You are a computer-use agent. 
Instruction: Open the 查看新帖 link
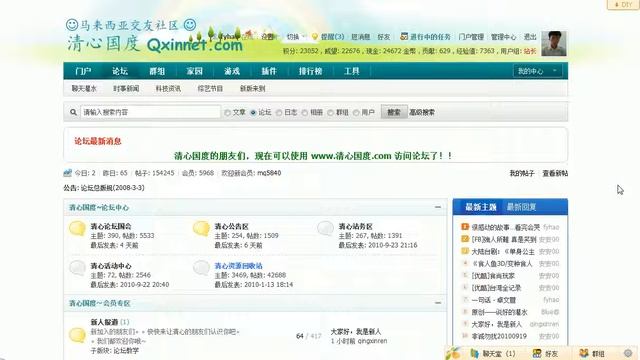tap(555, 173)
